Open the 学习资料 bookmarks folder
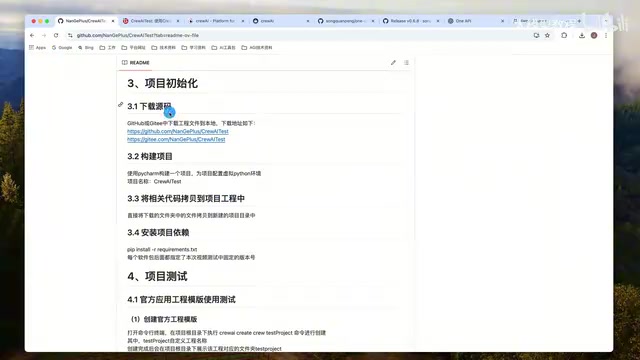The height and width of the screenshot is (360, 640). click(x=193, y=48)
